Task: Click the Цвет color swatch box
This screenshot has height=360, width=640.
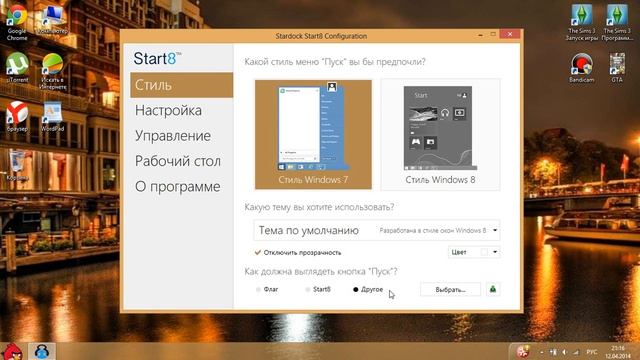Action: pyautogui.click(x=484, y=252)
